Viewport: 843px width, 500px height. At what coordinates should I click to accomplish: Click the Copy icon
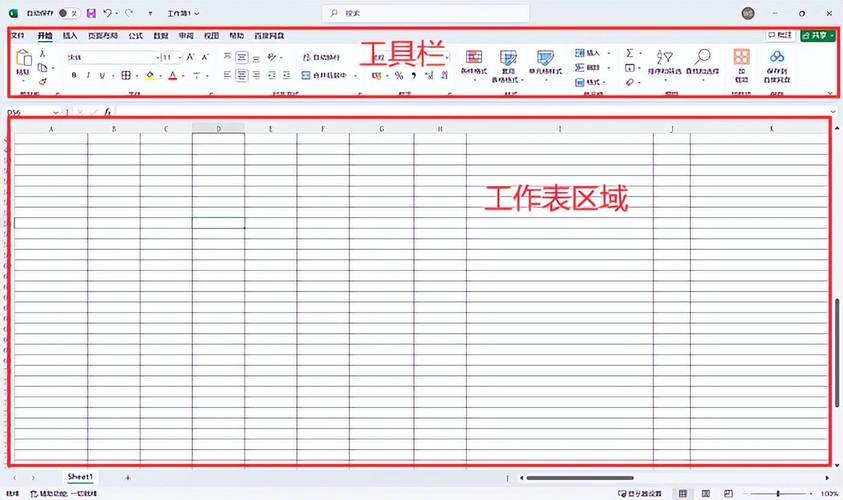click(x=42, y=68)
